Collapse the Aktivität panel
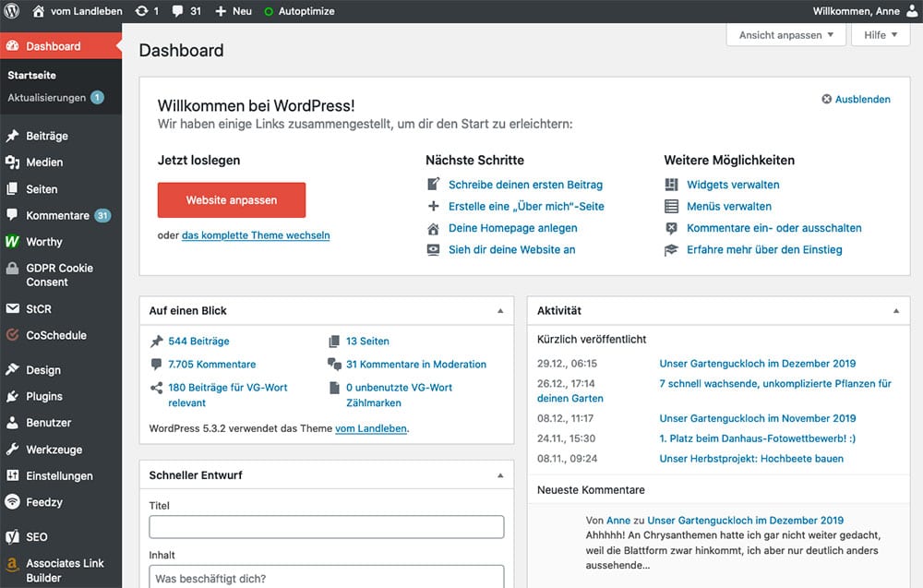This screenshot has width=923, height=588. click(x=896, y=311)
